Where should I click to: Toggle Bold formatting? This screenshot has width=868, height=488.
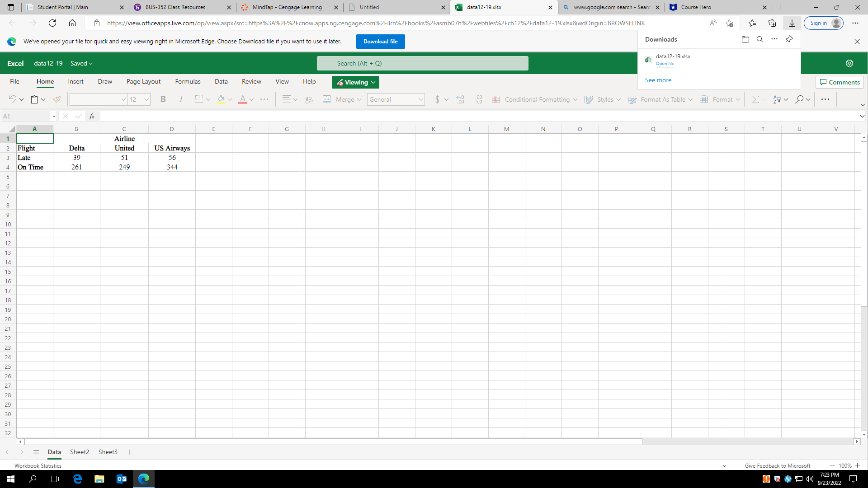click(x=163, y=99)
